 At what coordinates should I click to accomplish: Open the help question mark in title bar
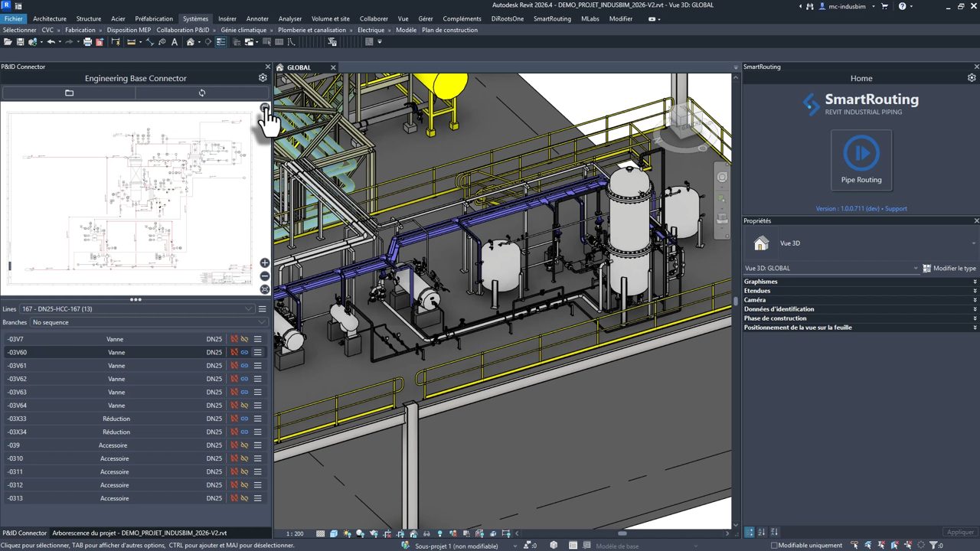(x=902, y=6)
